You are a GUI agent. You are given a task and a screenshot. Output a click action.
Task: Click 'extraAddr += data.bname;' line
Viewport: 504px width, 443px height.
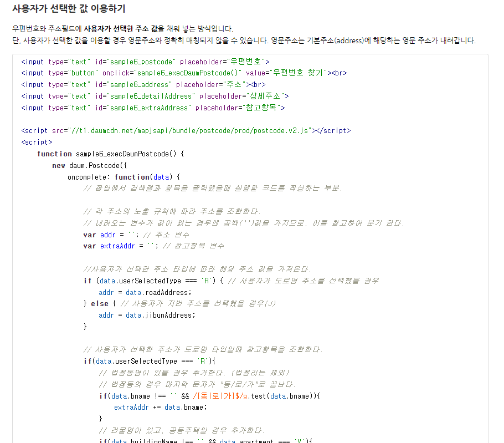tap(161, 408)
